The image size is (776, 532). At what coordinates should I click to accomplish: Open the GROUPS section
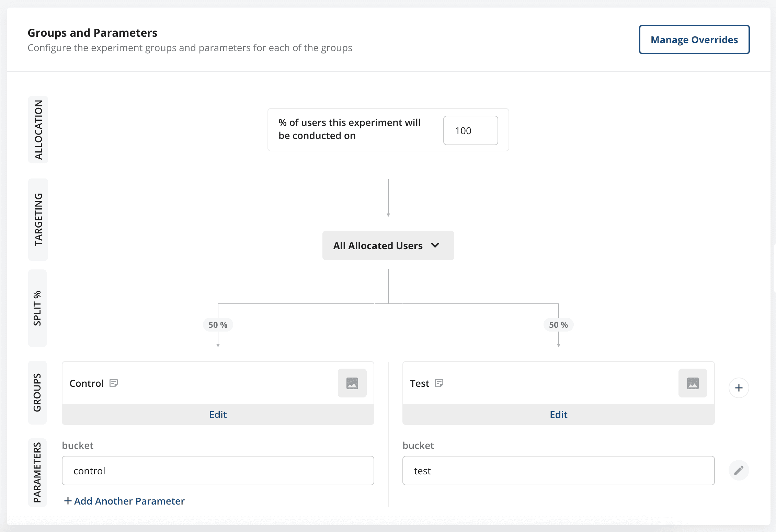tap(37, 393)
